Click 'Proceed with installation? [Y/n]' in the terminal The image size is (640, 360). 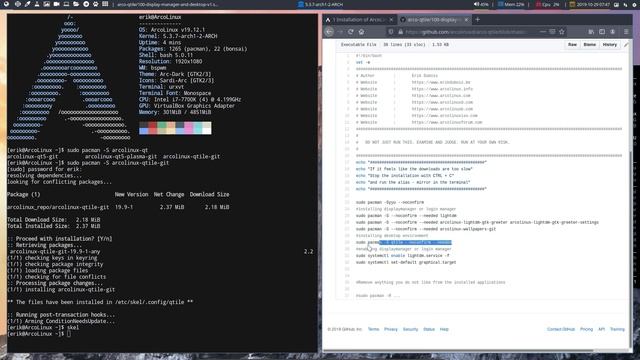point(60,239)
